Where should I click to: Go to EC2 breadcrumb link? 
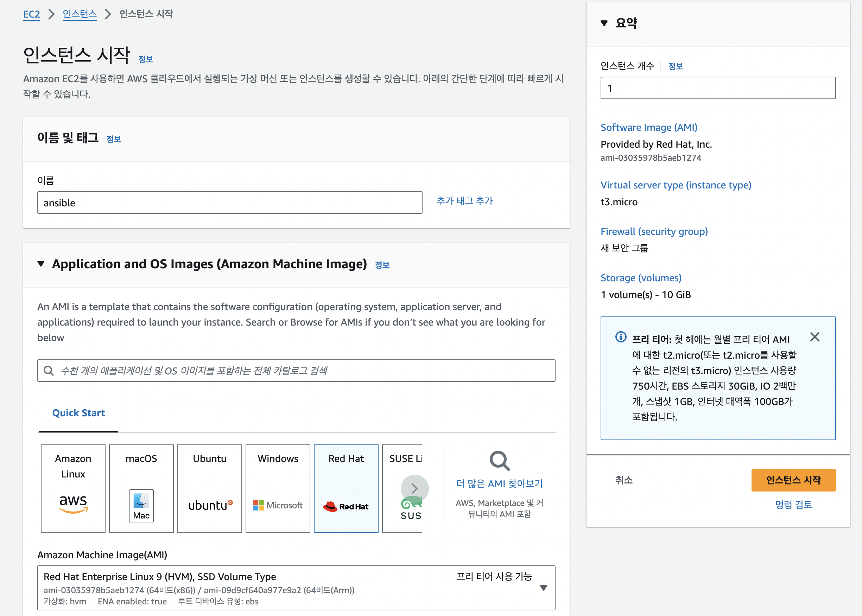(x=32, y=14)
